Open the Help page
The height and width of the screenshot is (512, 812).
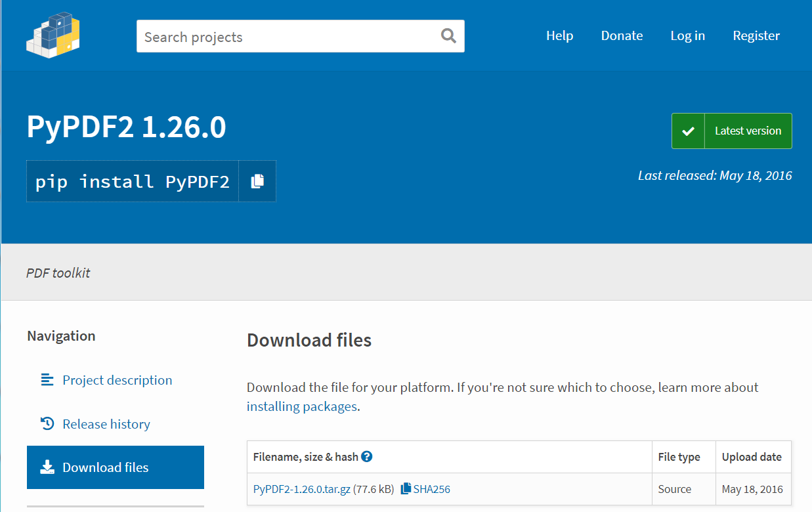coord(559,35)
